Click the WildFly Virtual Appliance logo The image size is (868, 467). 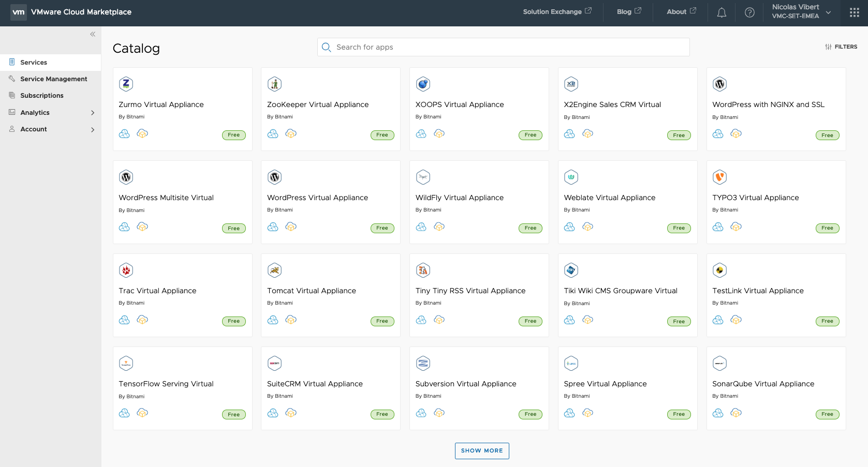click(423, 177)
